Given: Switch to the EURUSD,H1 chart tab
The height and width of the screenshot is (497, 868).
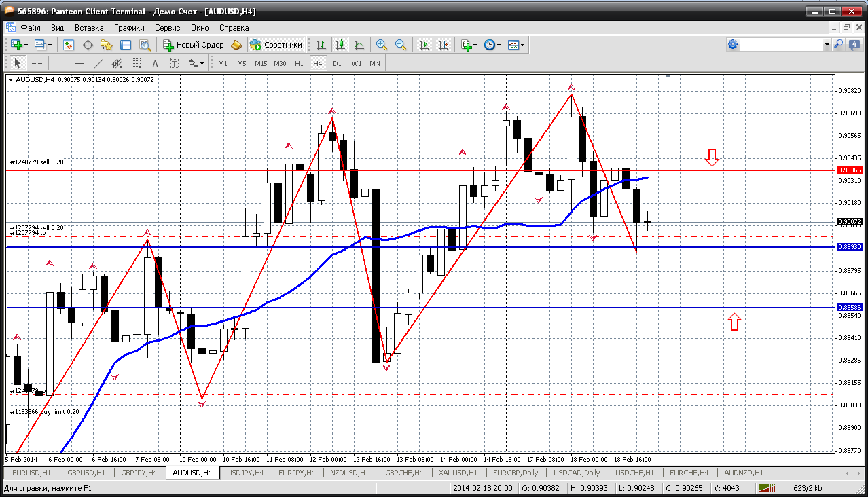Looking at the screenshot, I should point(32,473).
